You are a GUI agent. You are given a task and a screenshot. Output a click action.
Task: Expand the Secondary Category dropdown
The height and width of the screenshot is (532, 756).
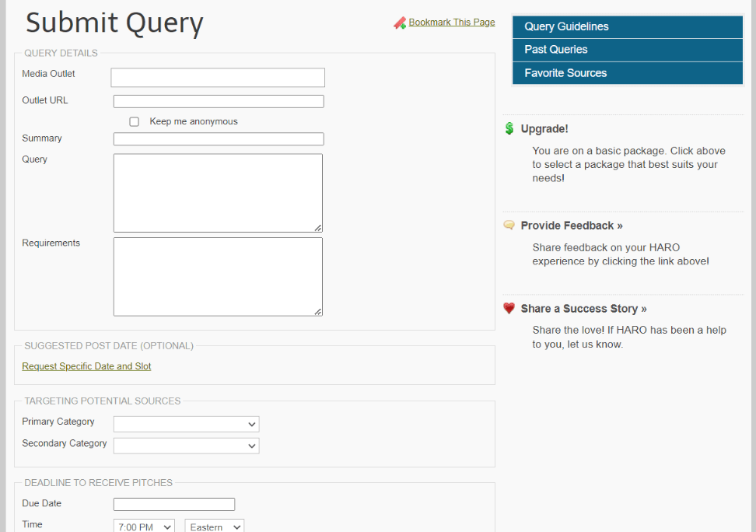[x=186, y=446]
